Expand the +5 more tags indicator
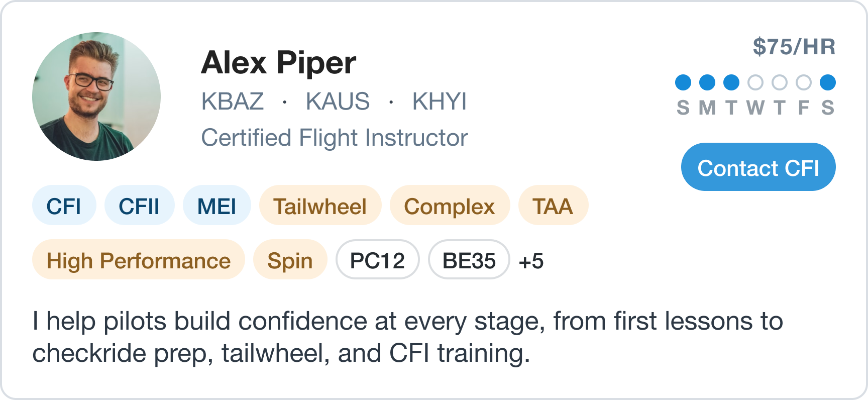The image size is (868, 400). [531, 261]
